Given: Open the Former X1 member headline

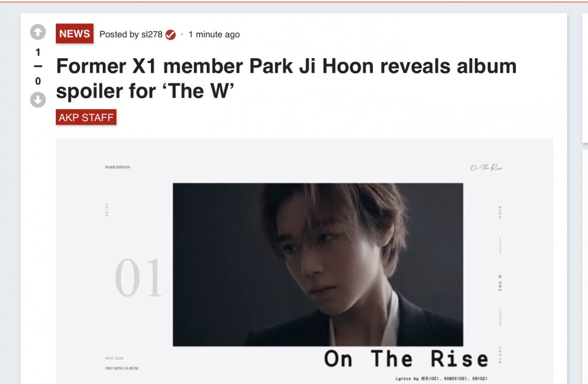Looking at the screenshot, I should (286, 78).
